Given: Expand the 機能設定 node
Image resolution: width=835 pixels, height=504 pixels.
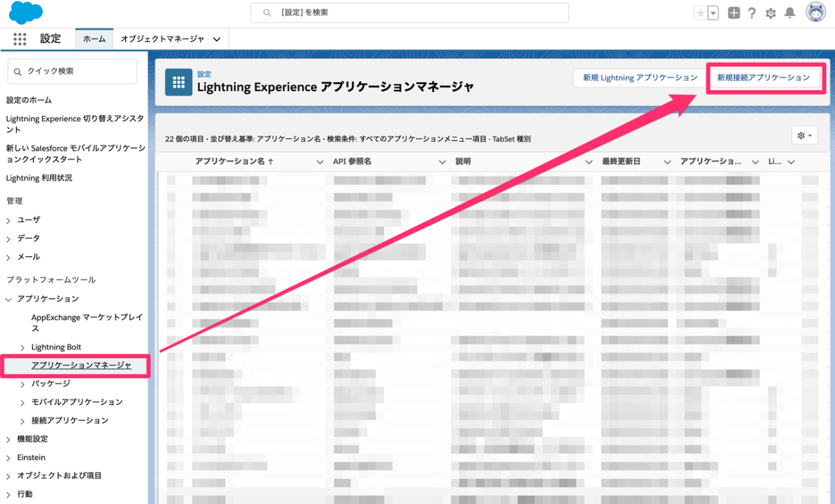Looking at the screenshot, I should click(x=8, y=440).
